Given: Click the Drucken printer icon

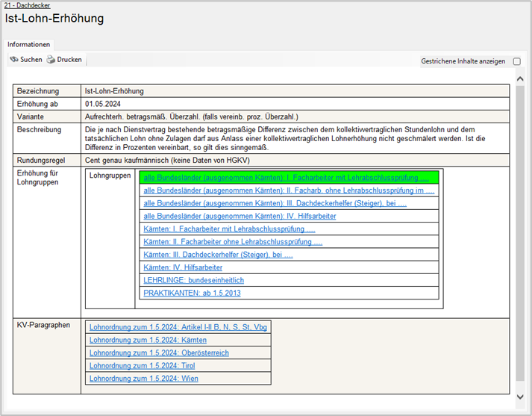Looking at the screenshot, I should pos(51,60).
